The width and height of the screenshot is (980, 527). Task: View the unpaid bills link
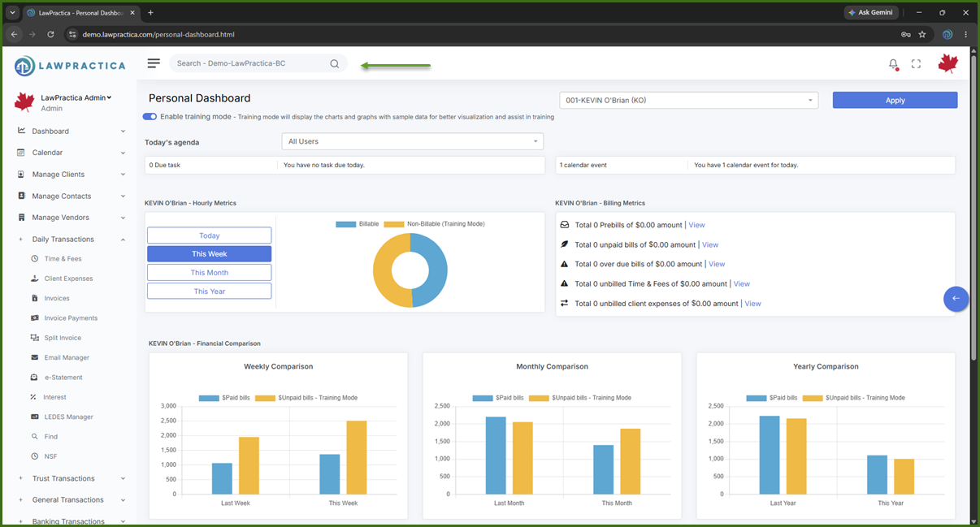click(710, 244)
